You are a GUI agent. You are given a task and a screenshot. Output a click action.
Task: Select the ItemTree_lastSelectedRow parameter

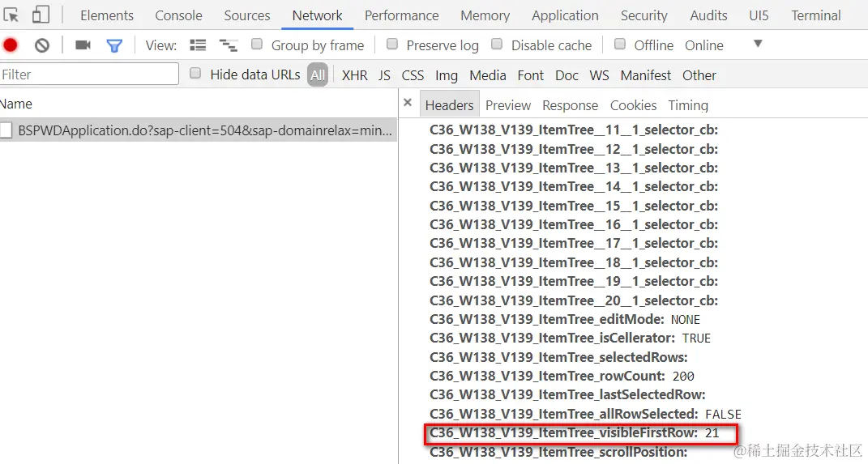567,395
